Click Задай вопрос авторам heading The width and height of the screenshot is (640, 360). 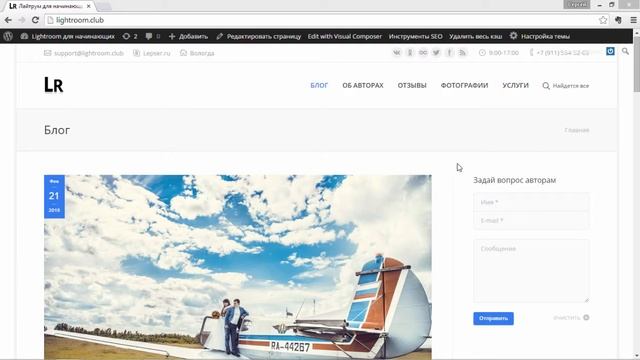[x=514, y=180]
